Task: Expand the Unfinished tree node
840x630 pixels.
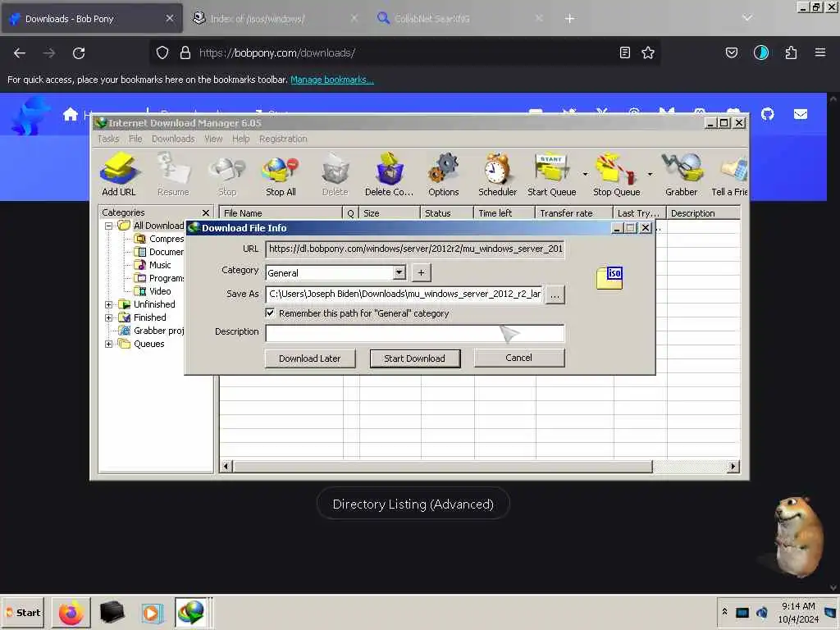Action: tap(109, 304)
